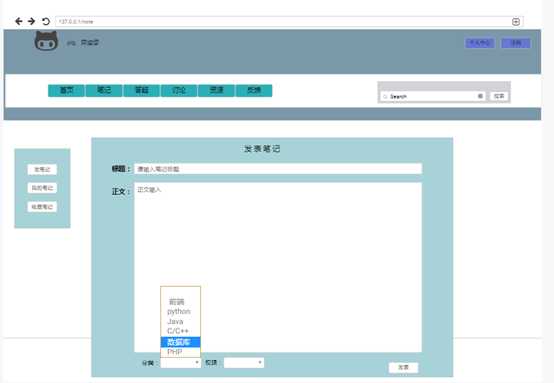Click the magnifier icon in the Search box

point(385,96)
